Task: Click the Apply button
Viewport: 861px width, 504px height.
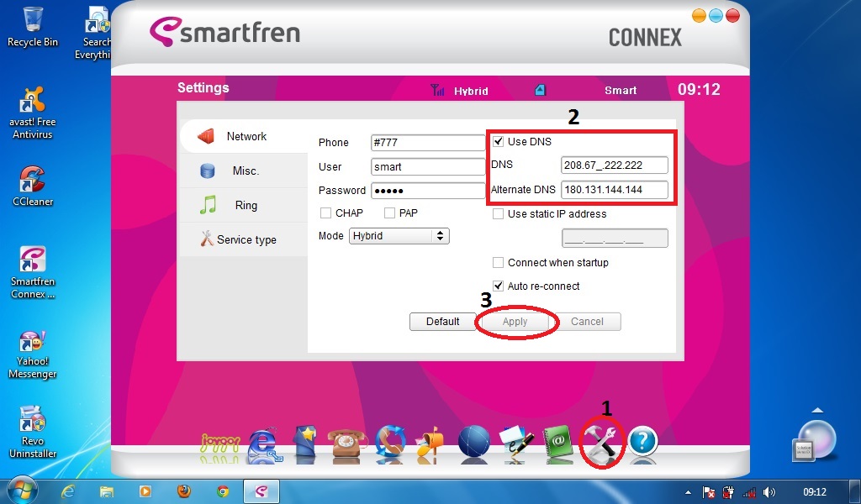Action: click(x=515, y=322)
